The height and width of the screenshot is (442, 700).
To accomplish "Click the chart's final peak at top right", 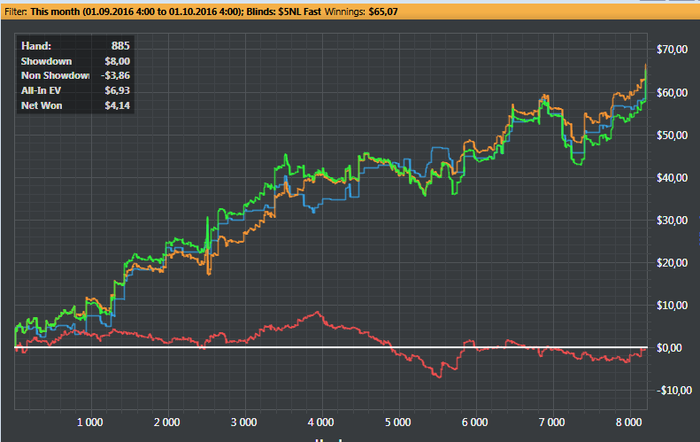I will [646, 65].
